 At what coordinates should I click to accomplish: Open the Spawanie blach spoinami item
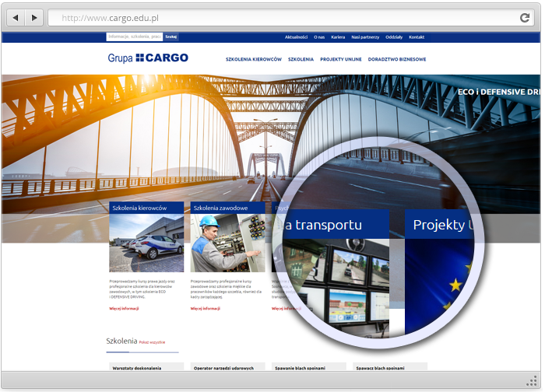click(x=308, y=367)
